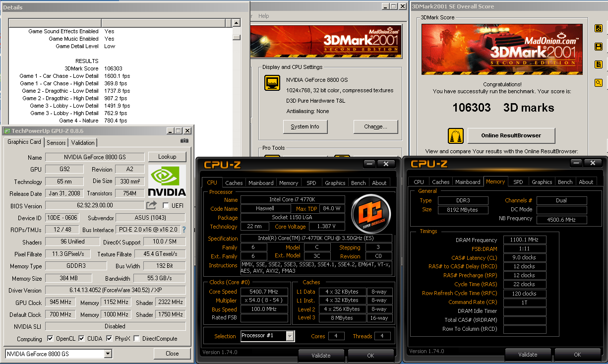
Task: Click Validate in CPU-Z CPU window
Action: pyautogui.click(x=321, y=355)
